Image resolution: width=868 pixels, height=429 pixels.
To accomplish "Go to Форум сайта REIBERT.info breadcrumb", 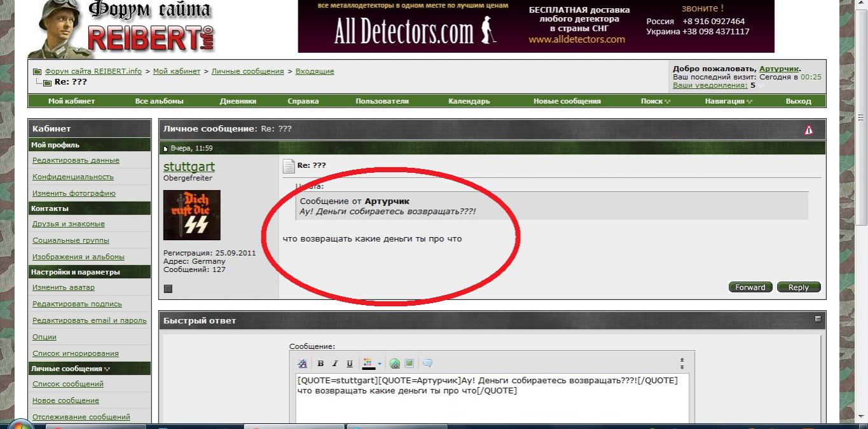I will coord(93,71).
